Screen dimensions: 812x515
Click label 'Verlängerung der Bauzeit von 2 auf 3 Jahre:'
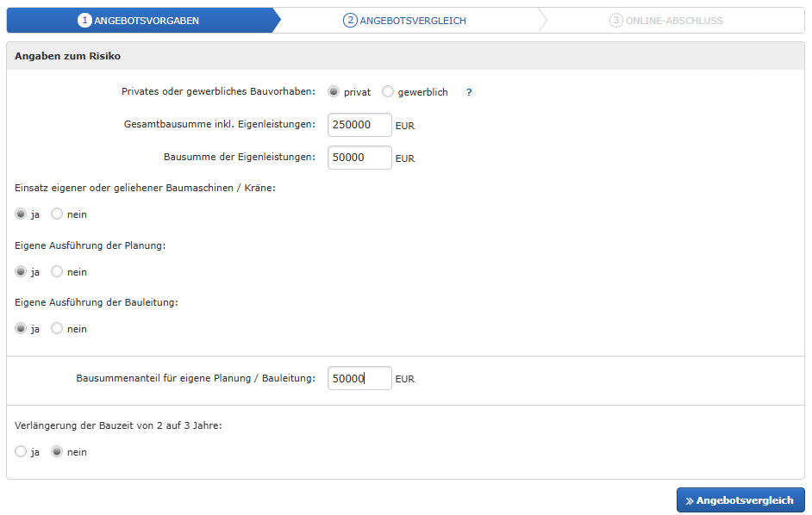(118, 425)
